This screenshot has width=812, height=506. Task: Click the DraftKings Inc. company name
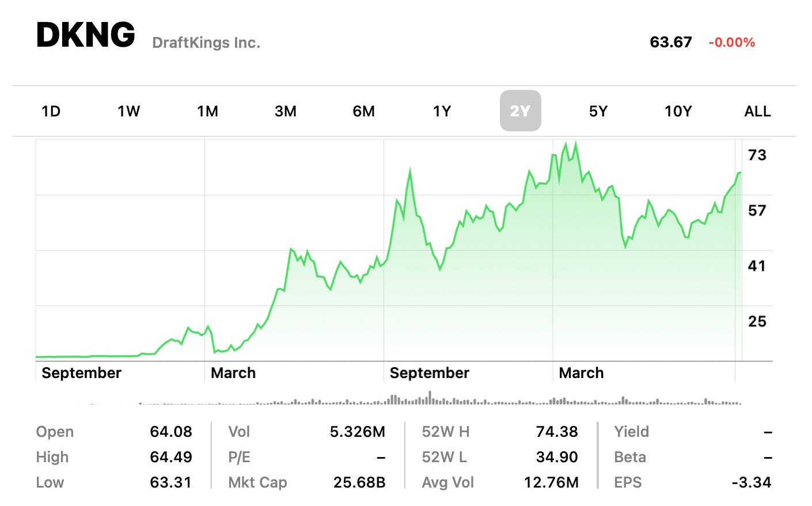click(x=206, y=43)
